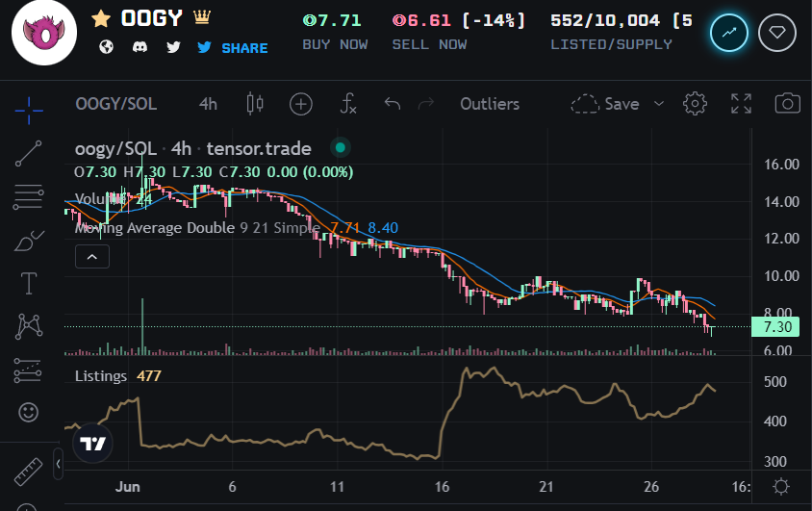Enter fullscreen chart mode

pos(741,104)
